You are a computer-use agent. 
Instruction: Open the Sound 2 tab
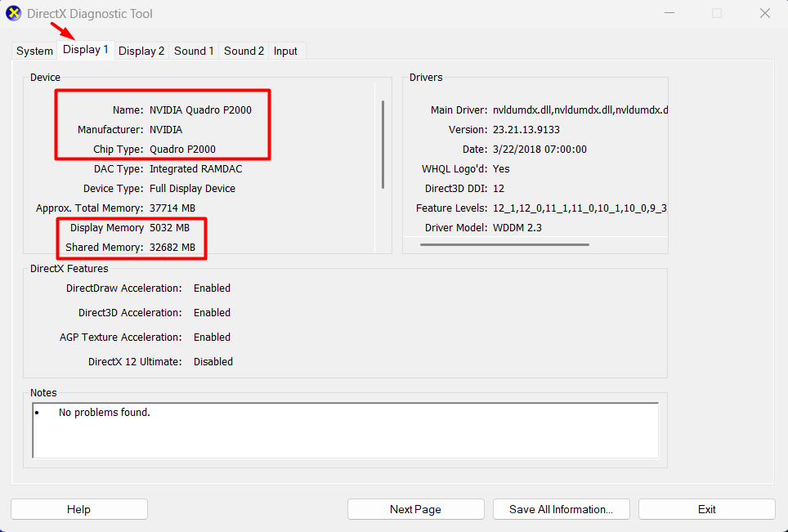244,51
